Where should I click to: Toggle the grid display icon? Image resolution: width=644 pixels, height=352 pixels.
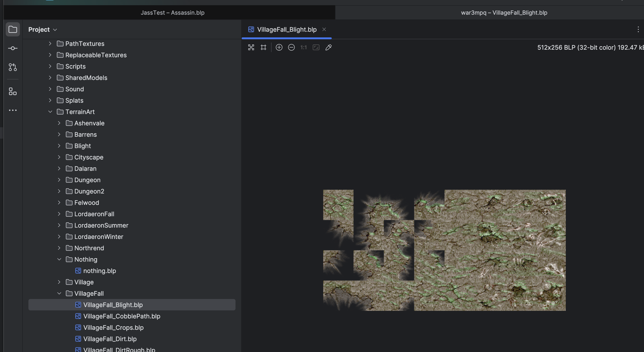[x=263, y=48]
